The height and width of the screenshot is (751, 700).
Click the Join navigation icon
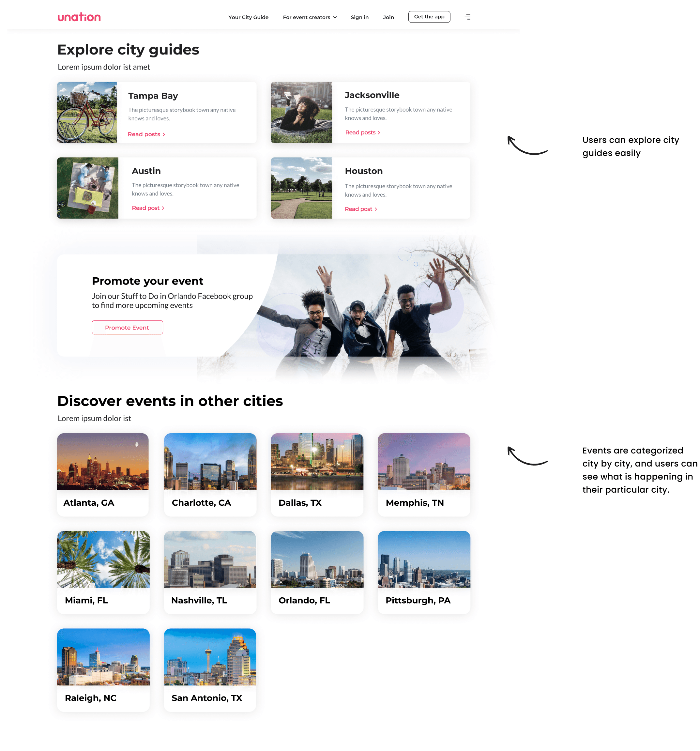tap(389, 16)
